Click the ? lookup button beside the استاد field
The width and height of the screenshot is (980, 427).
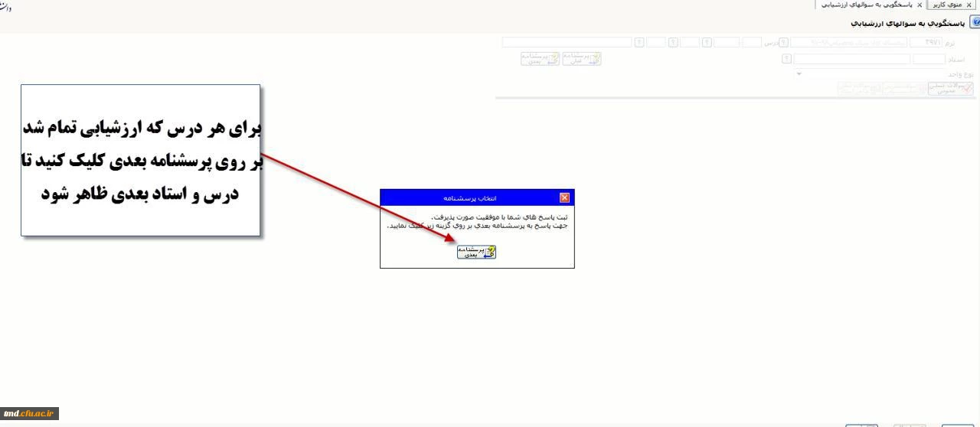tap(786, 59)
